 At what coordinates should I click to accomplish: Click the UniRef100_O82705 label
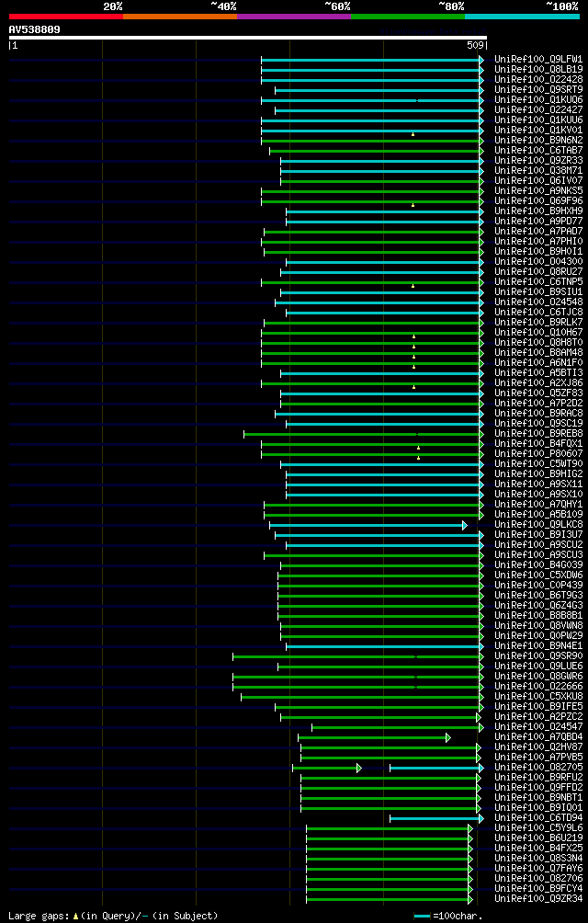tap(538, 766)
